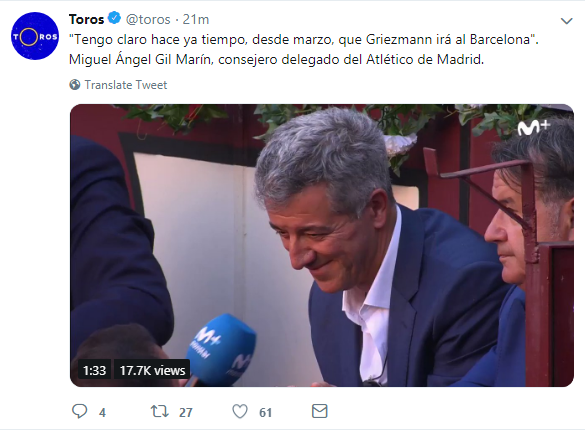Click the Translate Tweet link
Image resolution: width=585 pixels, height=430 pixels.
pyautogui.click(x=126, y=85)
